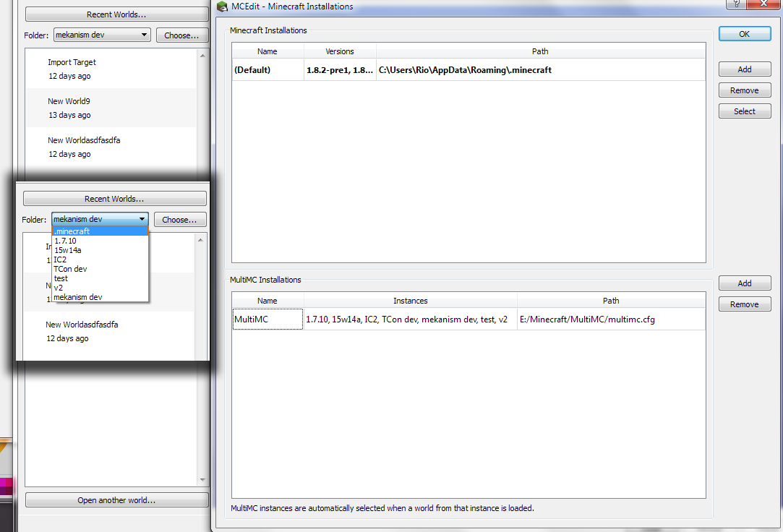
Task: Add a new MultiMC installation
Action: (x=745, y=283)
